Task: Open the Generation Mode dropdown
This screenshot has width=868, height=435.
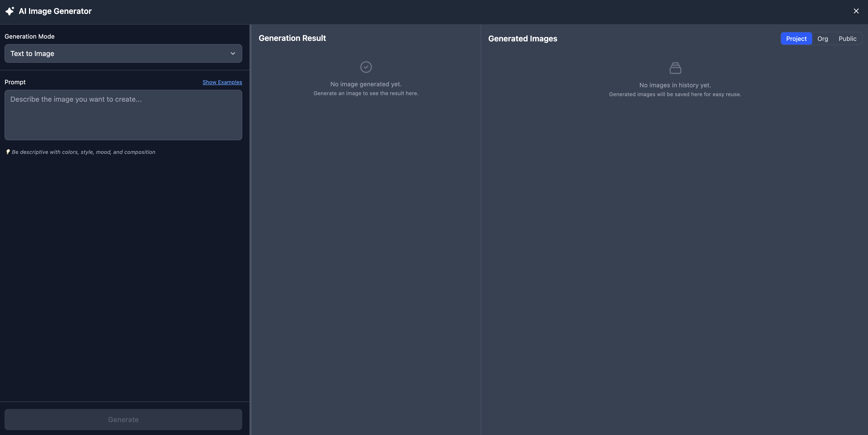Action: (x=123, y=53)
